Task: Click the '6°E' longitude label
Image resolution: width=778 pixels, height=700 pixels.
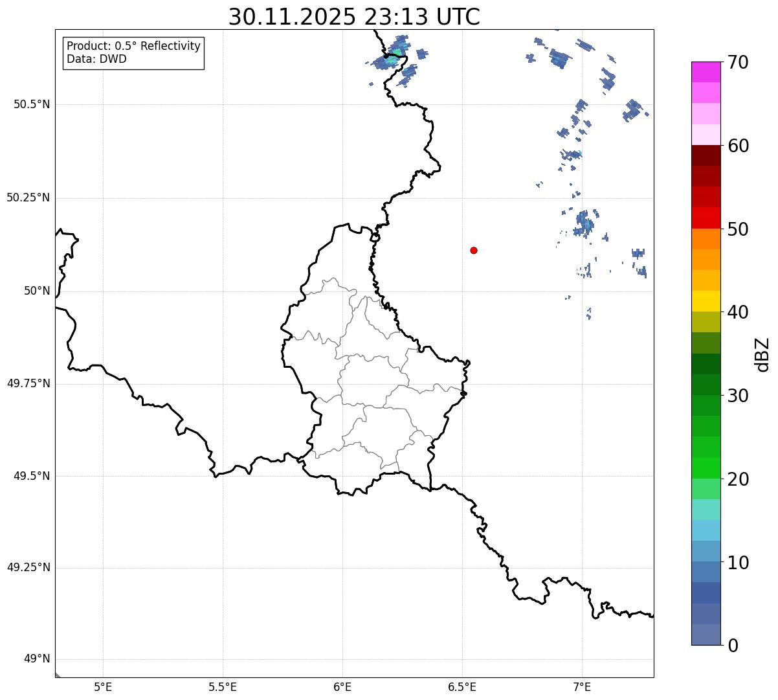Action: click(x=342, y=686)
